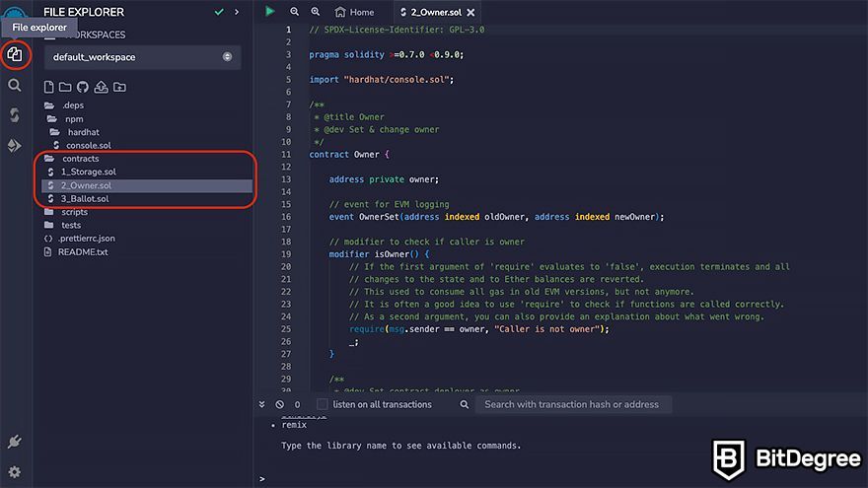The height and width of the screenshot is (488, 868).
Task: Run script with green play button
Action: click(269, 11)
